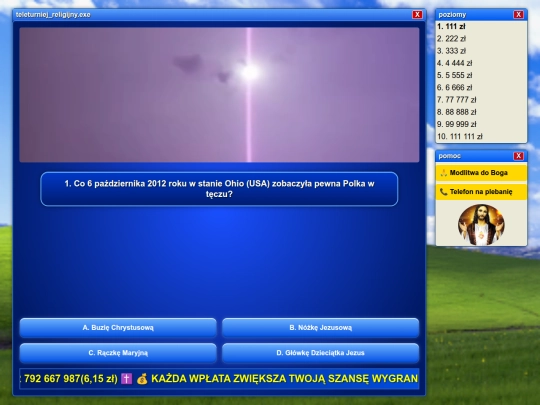The width and height of the screenshot is (540, 405).
Task: Click the Jesus portrait in the pomoc window
Action: click(x=481, y=225)
